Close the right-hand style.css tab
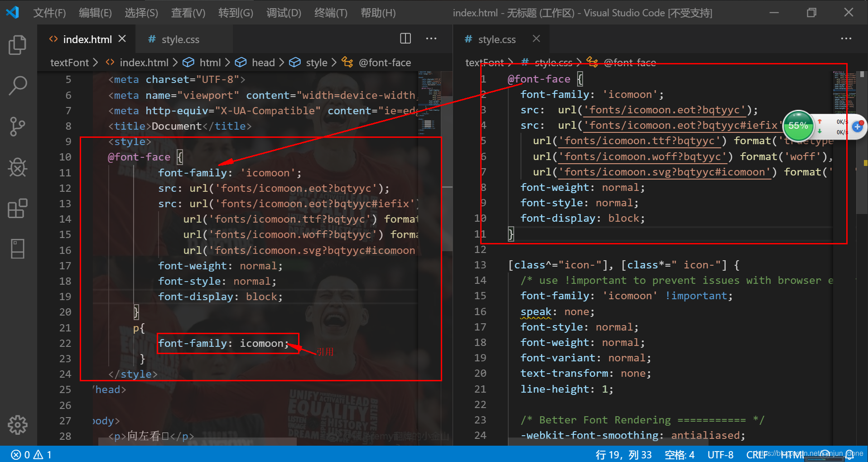This screenshot has width=868, height=462. 536,39
